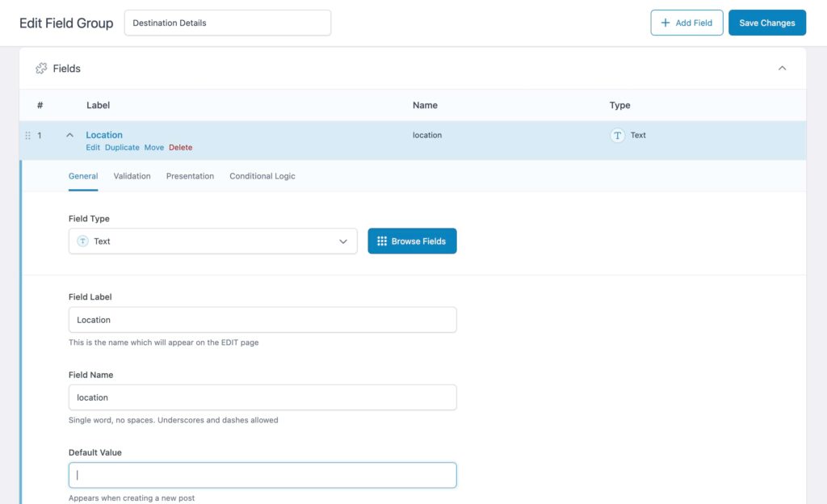
Task: Click the Duplicate link under Location
Action: [122, 148]
